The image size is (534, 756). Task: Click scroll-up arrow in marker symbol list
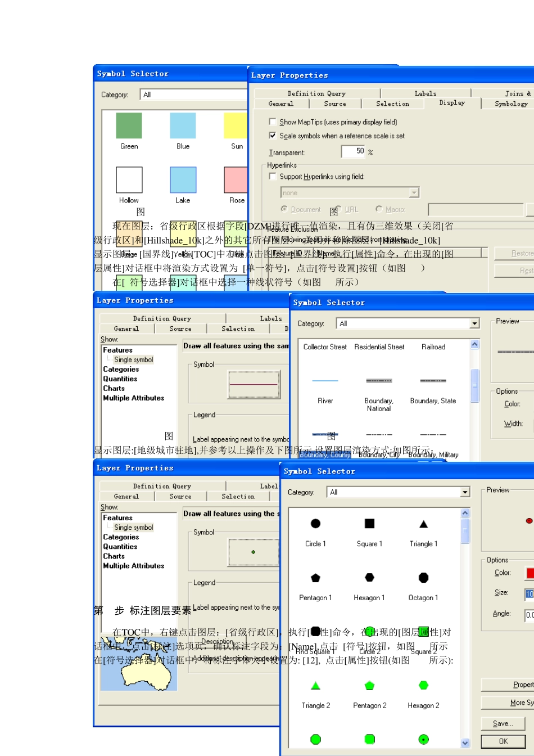point(465,513)
